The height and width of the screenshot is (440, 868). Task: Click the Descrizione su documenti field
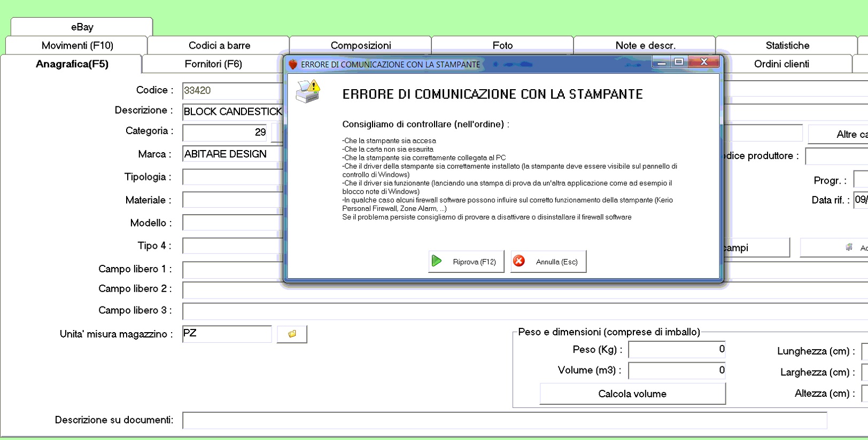click(505, 420)
